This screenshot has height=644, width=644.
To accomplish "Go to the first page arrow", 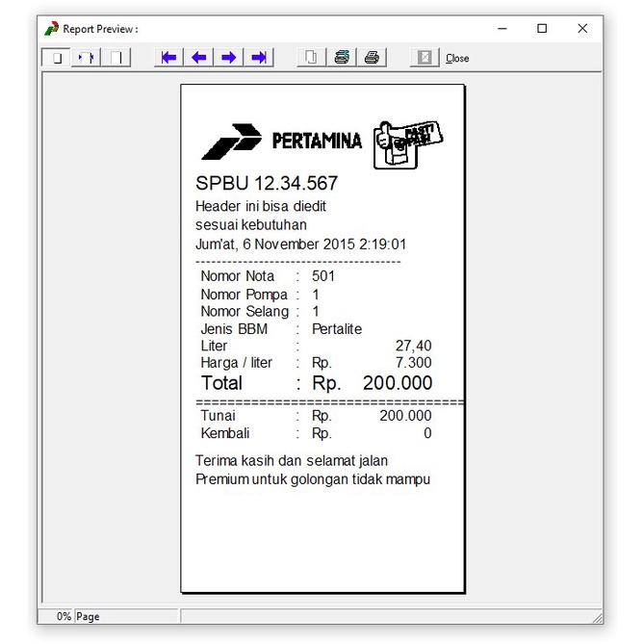I will [x=168, y=58].
